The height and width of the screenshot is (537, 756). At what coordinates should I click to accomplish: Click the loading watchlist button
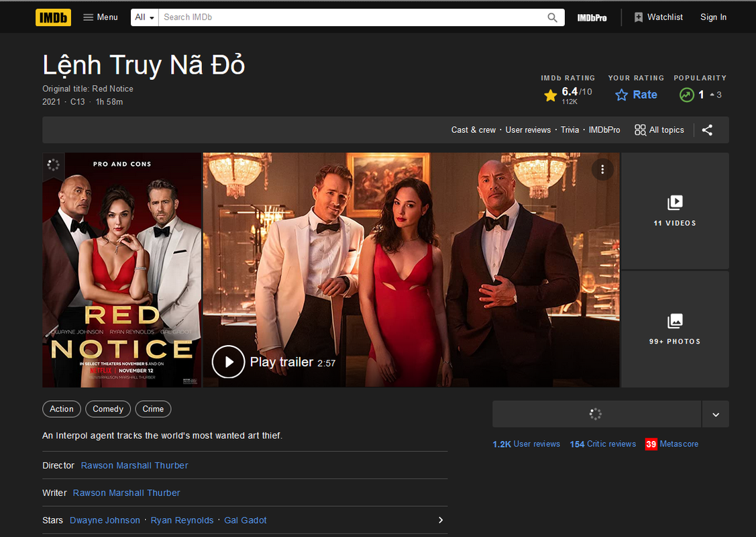[x=596, y=414]
